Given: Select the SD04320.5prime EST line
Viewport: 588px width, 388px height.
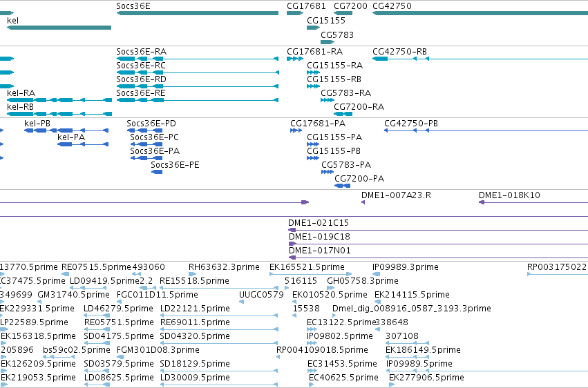Looking at the screenshot, I should 219,343.
